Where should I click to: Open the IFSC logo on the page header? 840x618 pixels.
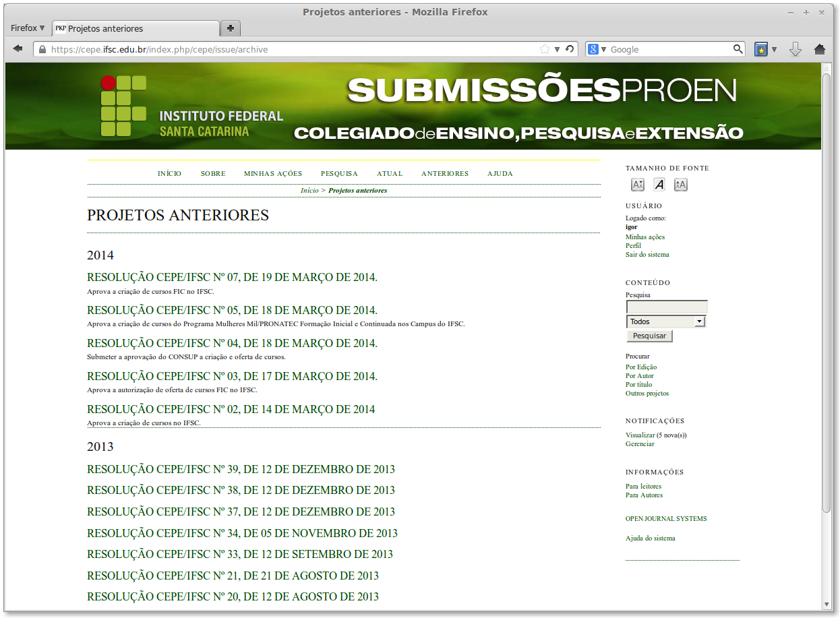123,106
